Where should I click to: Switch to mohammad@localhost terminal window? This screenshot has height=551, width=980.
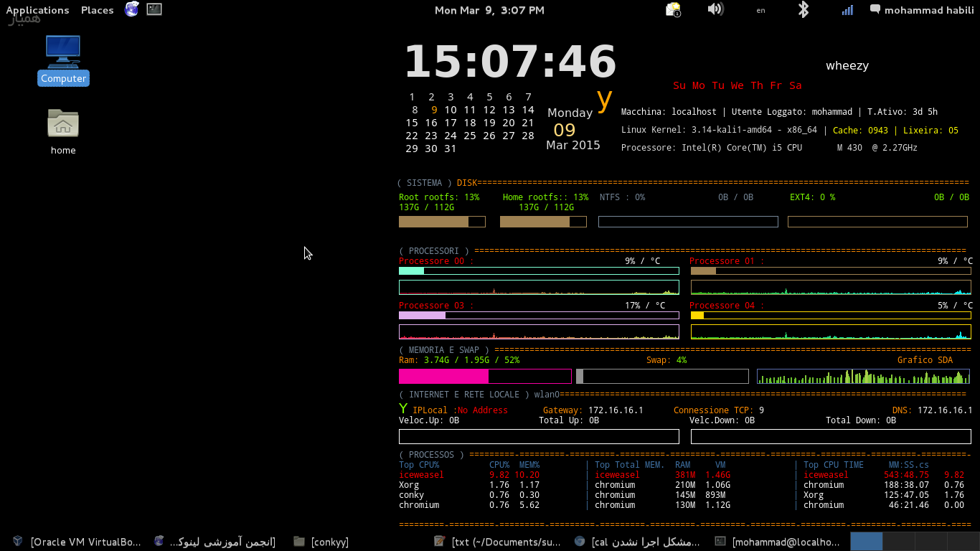pyautogui.click(x=778, y=542)
